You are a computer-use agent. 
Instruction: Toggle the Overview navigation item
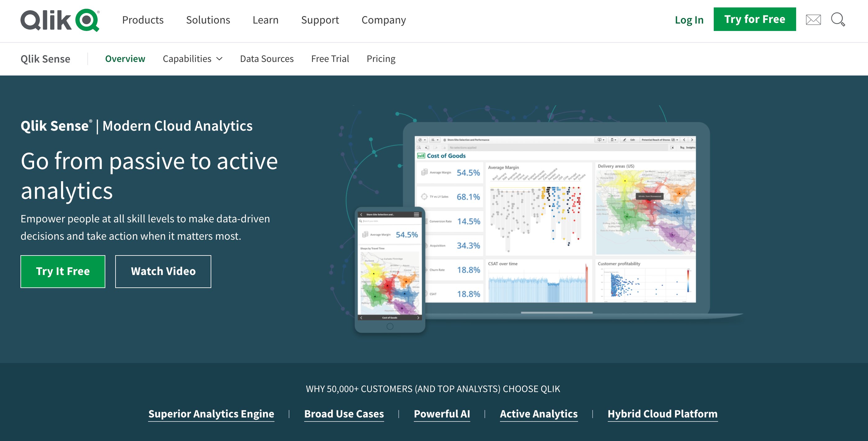coord(124,59)
